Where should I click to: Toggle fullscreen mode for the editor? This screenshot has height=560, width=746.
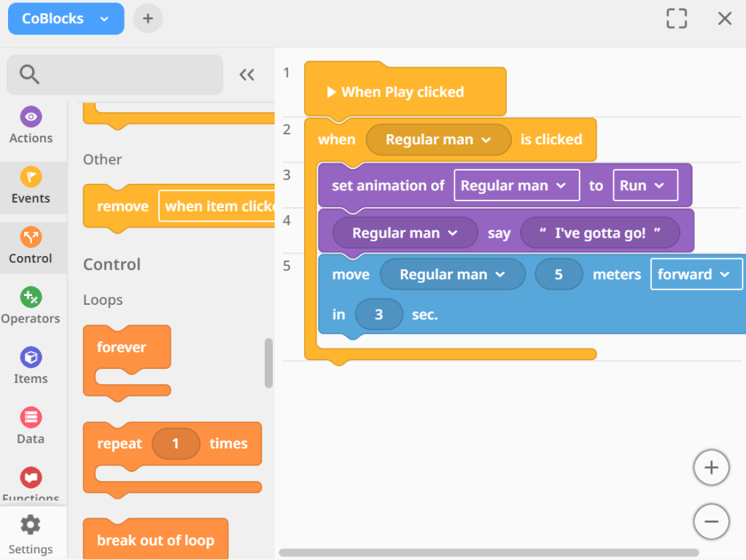[677, 18]
